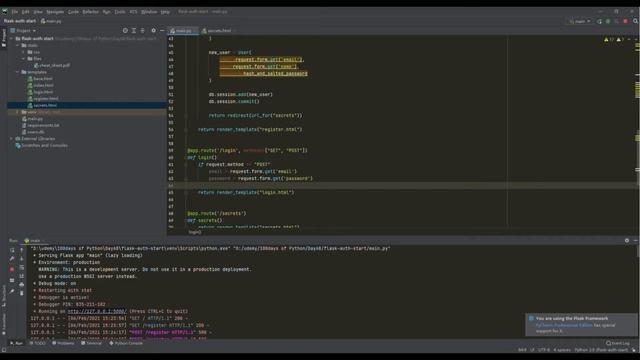Collapse the templates folder
Viewport: 640px width, 360px height.
(x=18, y=72)
